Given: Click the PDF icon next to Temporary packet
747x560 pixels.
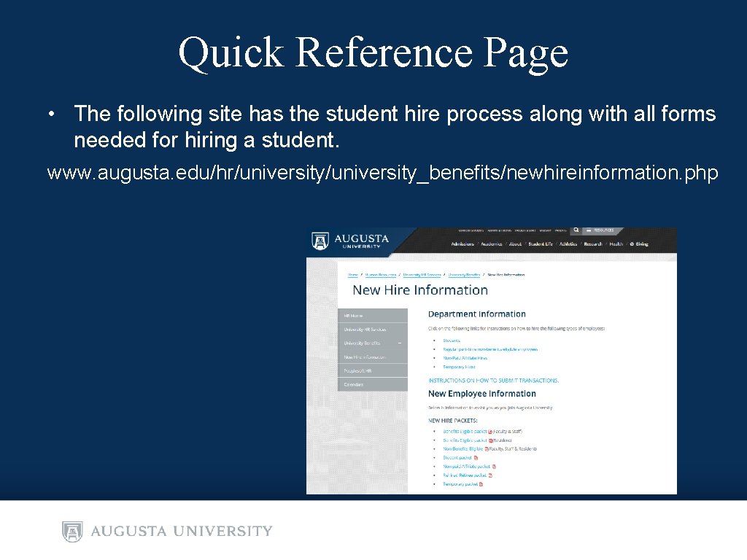Looking at the screenshot, I should (x=481, y=484).
